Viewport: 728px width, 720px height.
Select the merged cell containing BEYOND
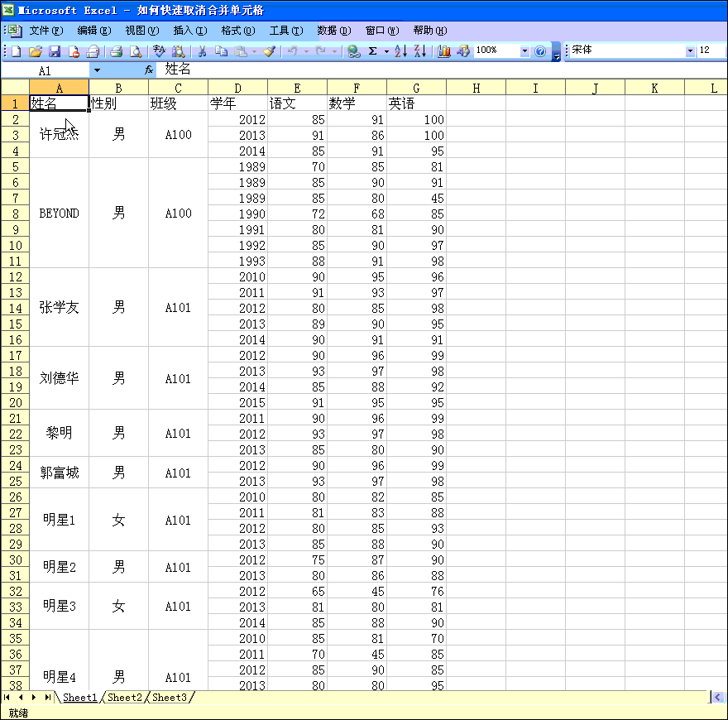[x=60, y=214]
